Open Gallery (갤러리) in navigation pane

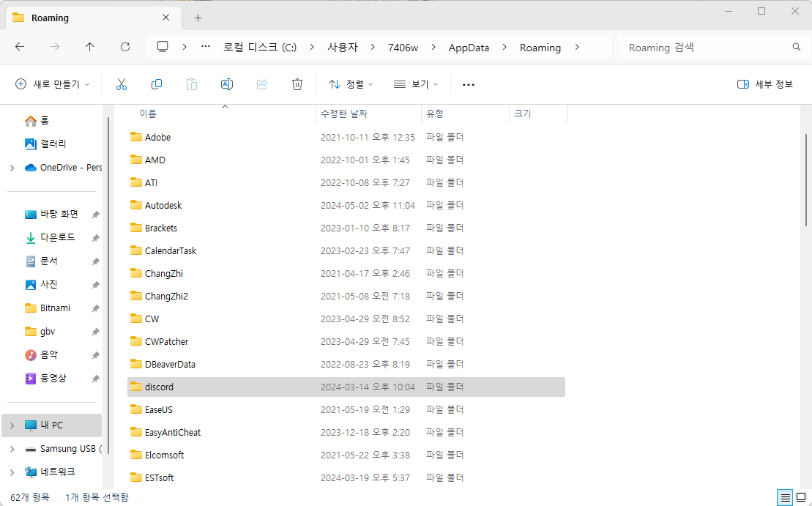click(45, 144)
